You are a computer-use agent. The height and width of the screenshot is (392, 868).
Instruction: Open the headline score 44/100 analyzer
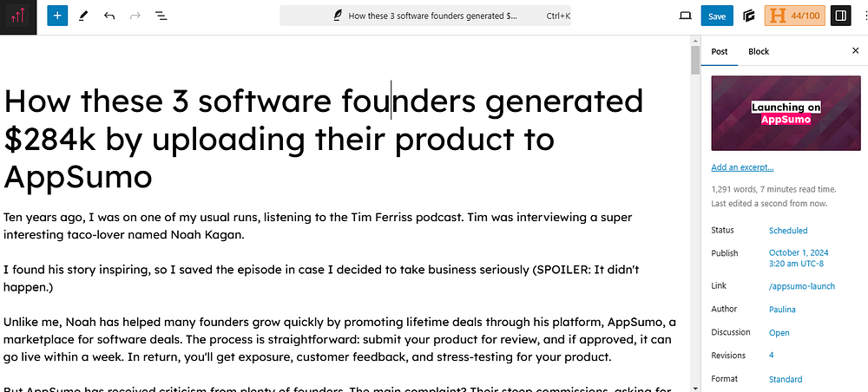(x=794, y=16)
